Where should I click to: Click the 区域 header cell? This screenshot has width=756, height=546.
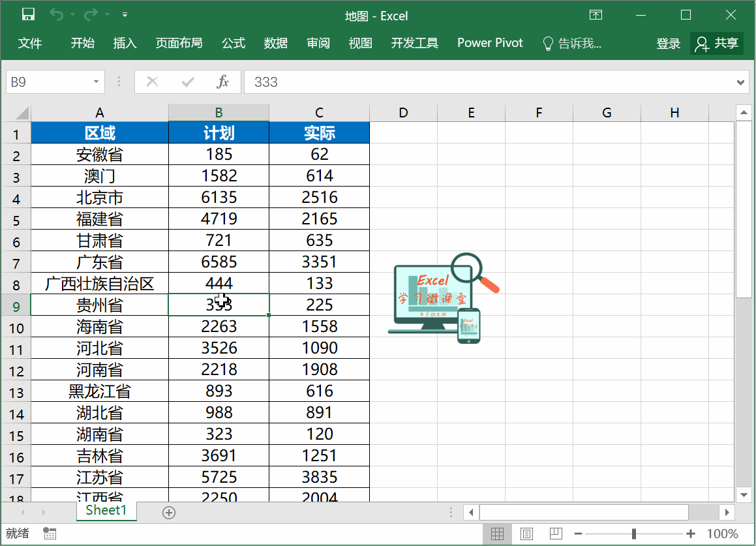point(100,132)
